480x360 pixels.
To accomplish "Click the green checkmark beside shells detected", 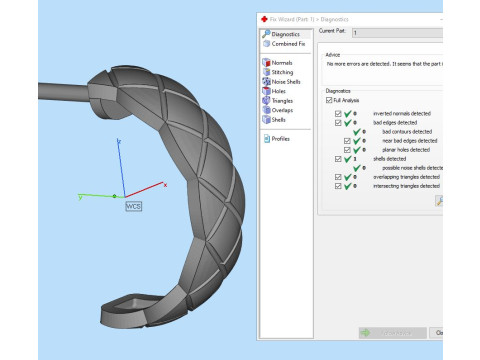I will [x=347, y=159].
